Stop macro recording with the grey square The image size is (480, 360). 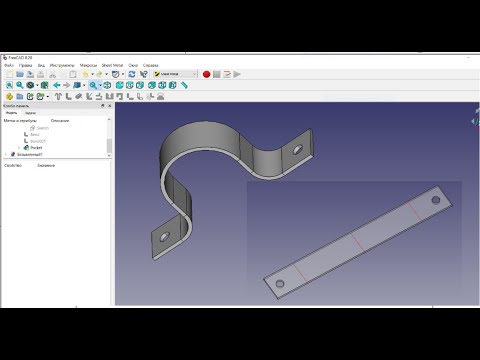point(217,74)
